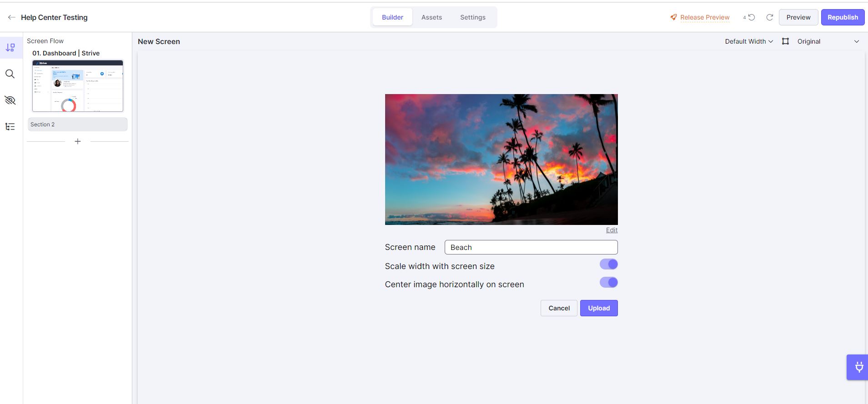
Task: Select Section 2 in Screen Flow
Action: 78,125
